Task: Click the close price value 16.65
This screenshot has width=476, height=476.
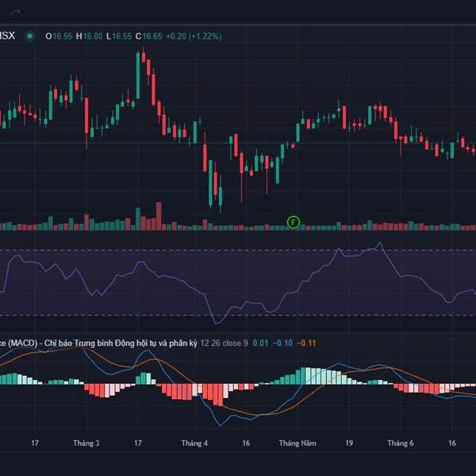Action: click(152, 36)
